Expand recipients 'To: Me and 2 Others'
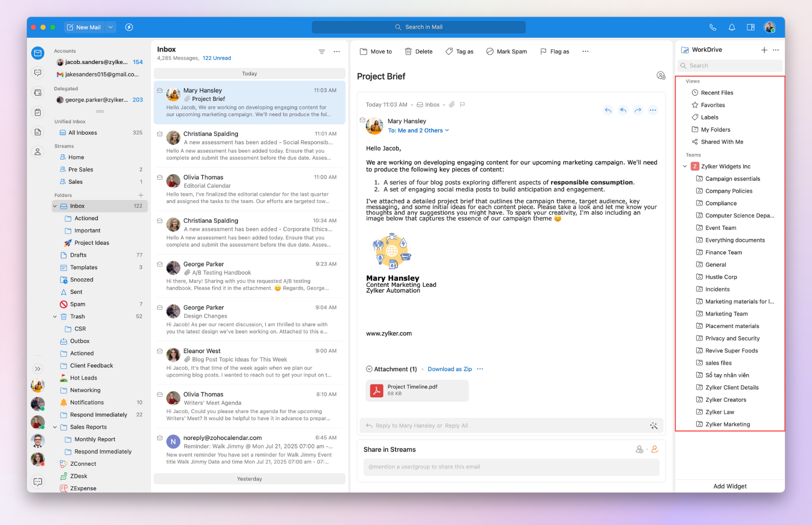The height and width of the screenshot is (525, 812). [418, 131]
